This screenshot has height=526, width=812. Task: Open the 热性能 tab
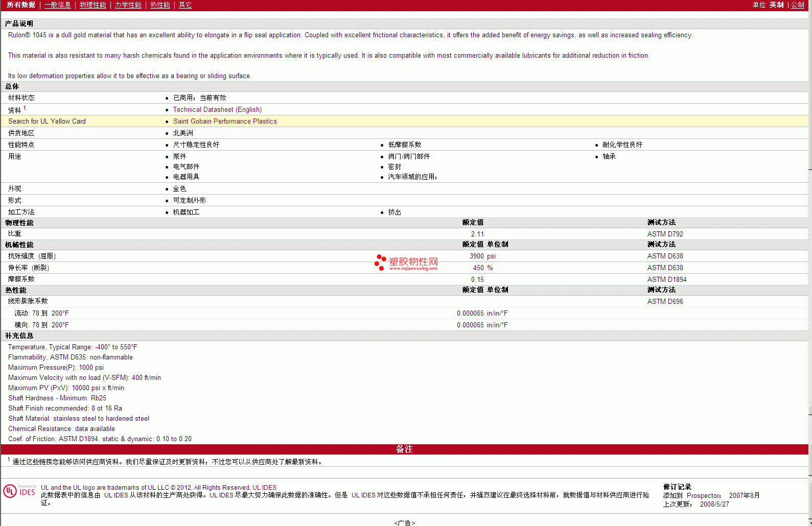[x=160, y=5]
